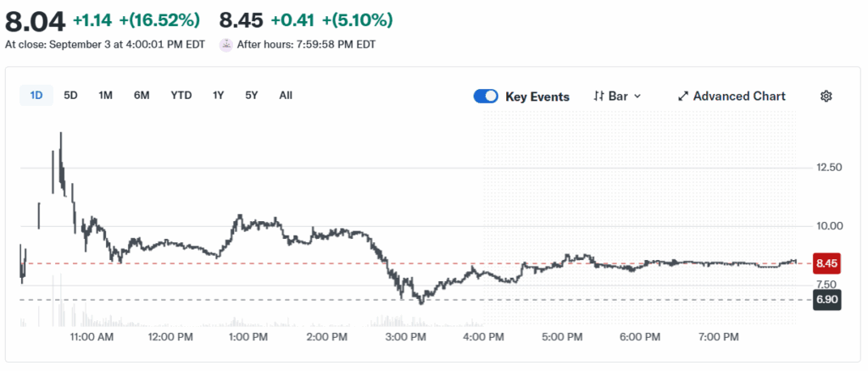Click the 3:00 PM time axis label
The height and width of the screenshot is (371, 868).
[405, 337]
